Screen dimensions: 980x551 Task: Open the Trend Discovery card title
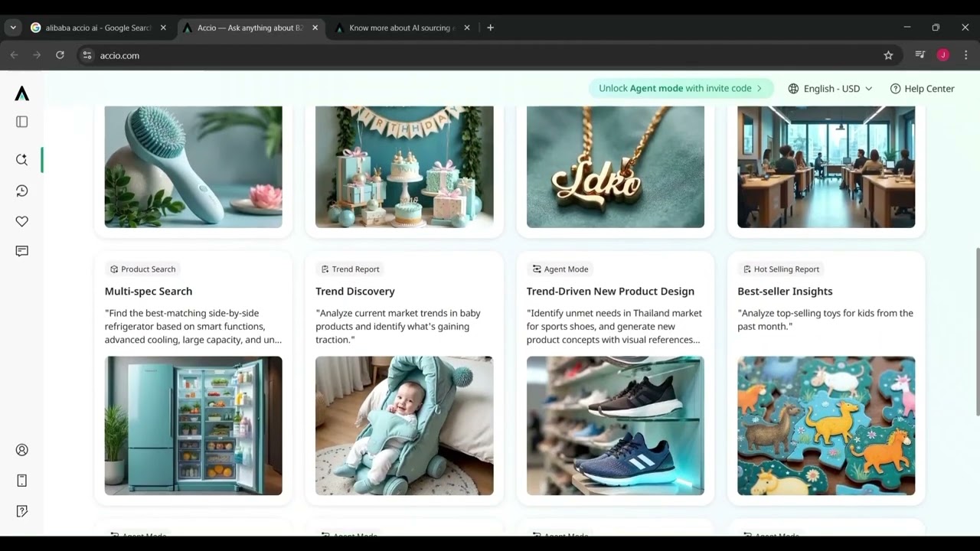(x=355, y=292)
